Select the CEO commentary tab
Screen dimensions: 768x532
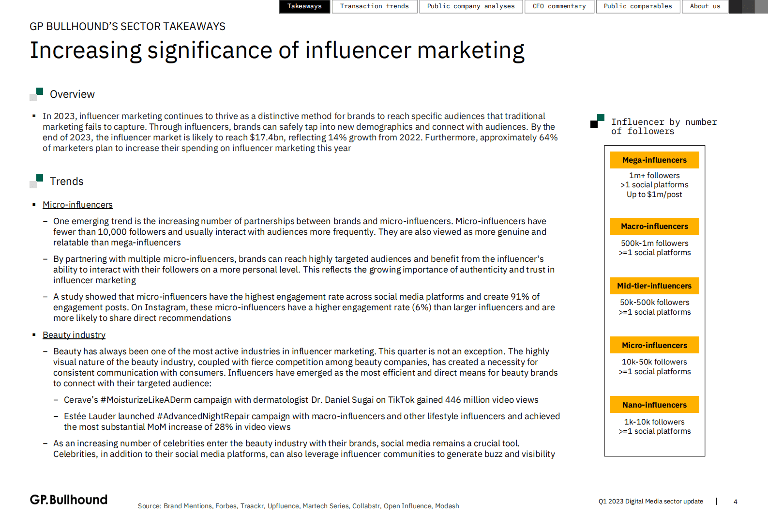coord(559,6)
